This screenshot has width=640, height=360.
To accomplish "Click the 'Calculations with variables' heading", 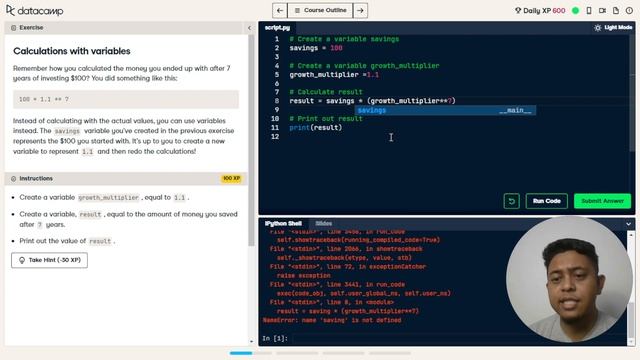I will point(72,51).
